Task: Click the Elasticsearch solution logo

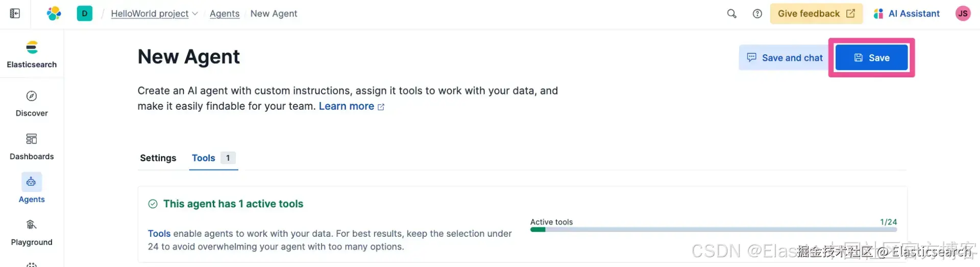Action: click(x=32, y=48)
